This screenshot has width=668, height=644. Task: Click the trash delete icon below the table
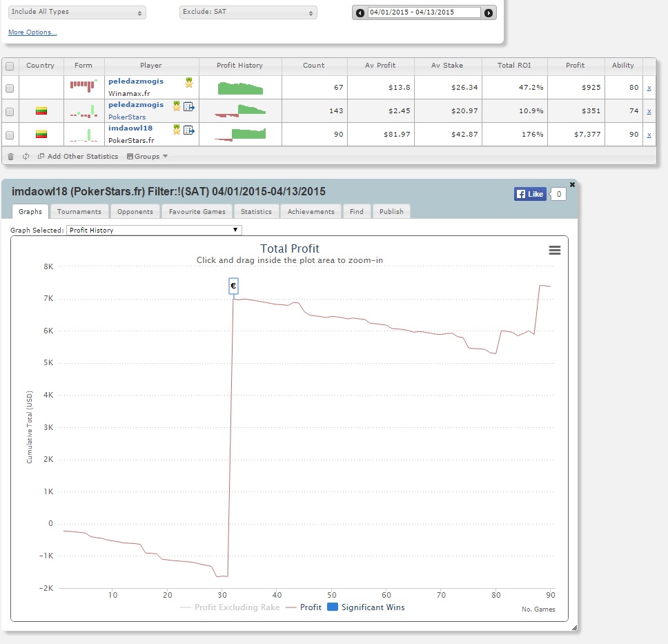10,157
